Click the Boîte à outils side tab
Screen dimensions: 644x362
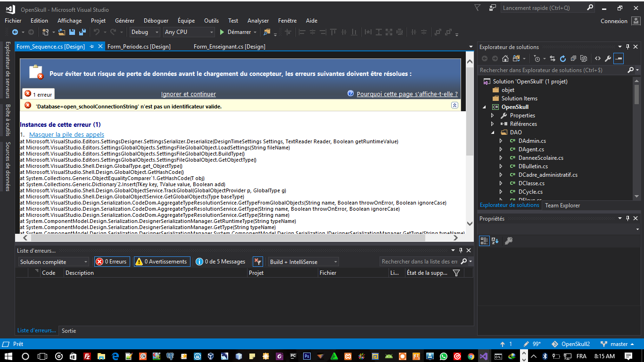click(8, 120)
